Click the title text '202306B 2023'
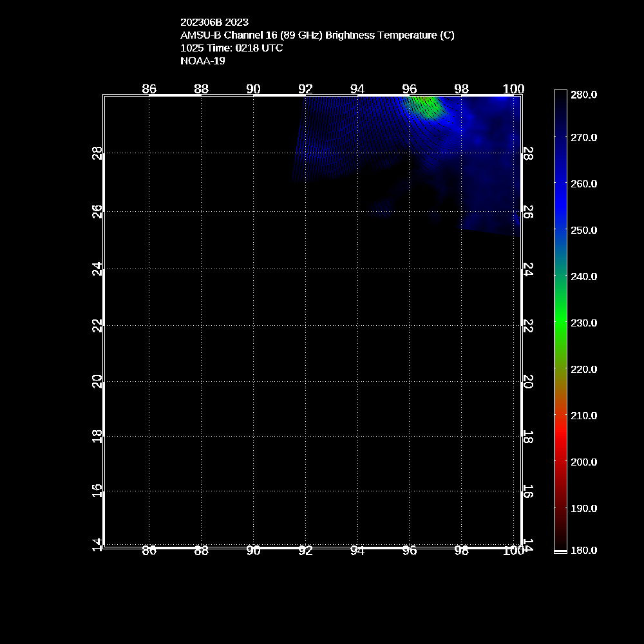Image resolution: width=644 pixels, height=644 pixels. point(214,22)
